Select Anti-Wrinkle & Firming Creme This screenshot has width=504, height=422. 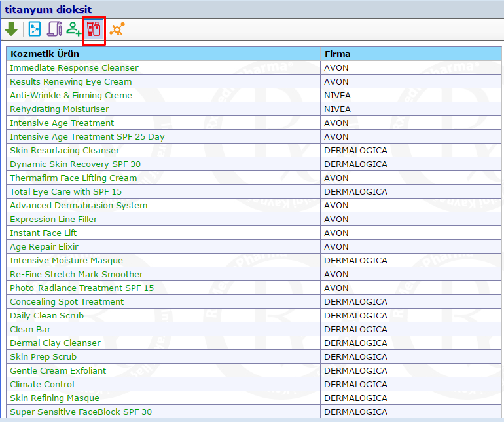71,95
